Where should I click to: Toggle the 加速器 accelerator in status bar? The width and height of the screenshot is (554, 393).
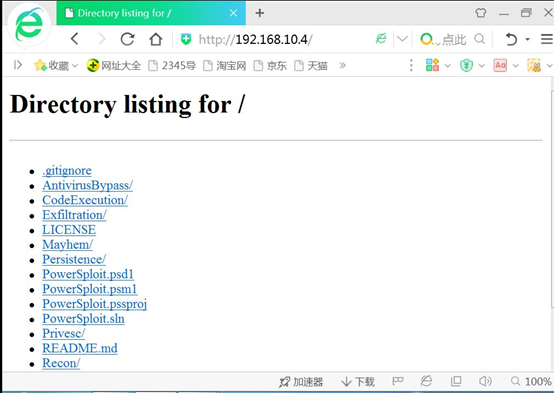pos(301,382)
